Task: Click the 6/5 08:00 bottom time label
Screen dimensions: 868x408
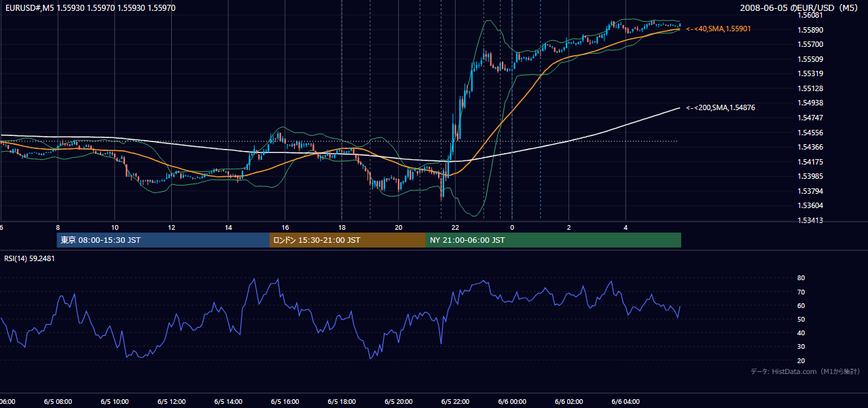Action: pos(58,402)
